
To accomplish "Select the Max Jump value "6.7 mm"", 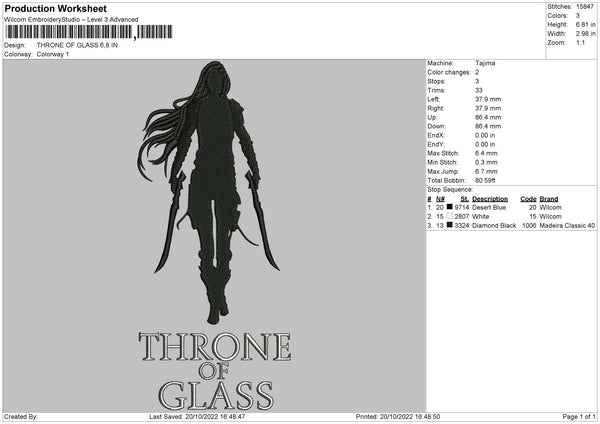I will point(486,171).
